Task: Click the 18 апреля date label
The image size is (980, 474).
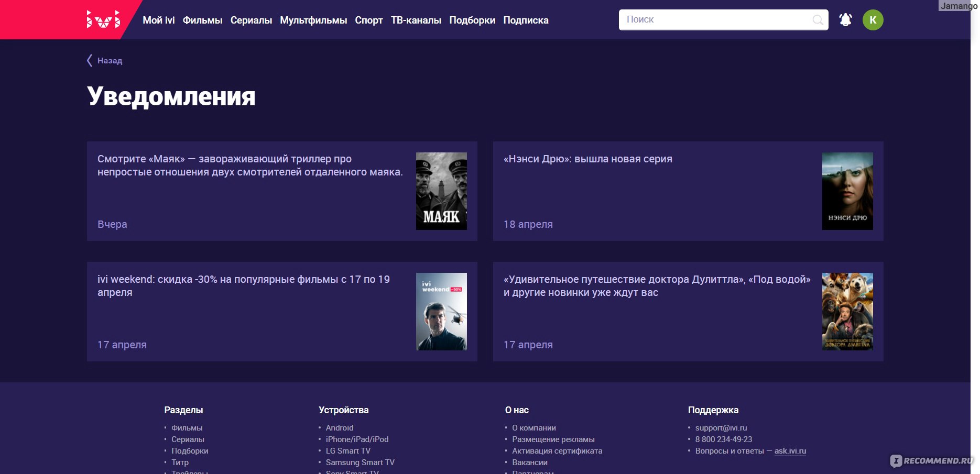Action: click(528, 224)
